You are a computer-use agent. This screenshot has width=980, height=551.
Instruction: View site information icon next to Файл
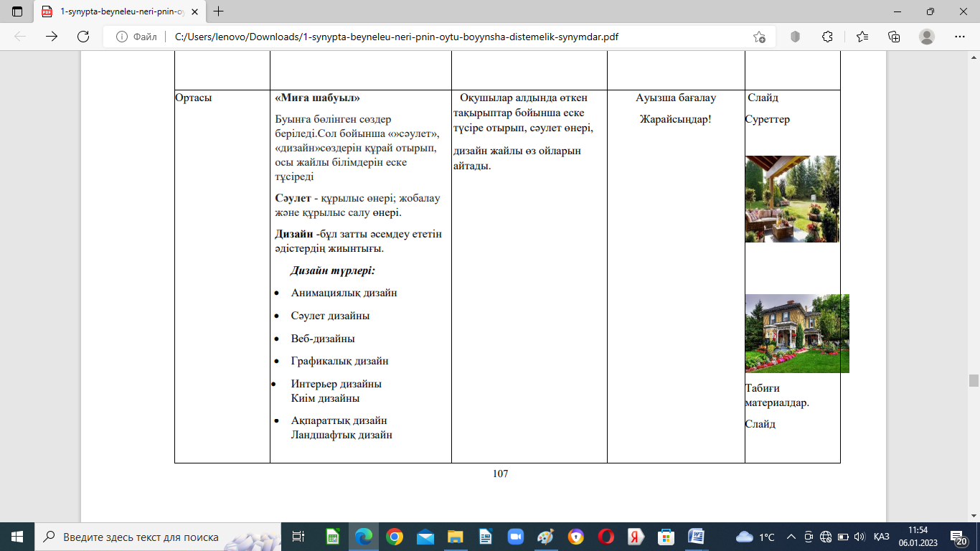[x=122, y=37]
